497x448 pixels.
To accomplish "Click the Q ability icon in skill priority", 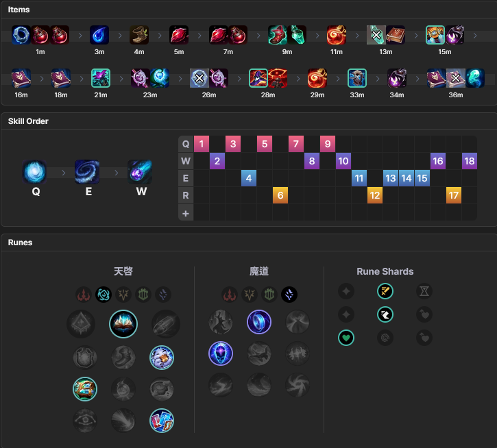I will point(34,172).
